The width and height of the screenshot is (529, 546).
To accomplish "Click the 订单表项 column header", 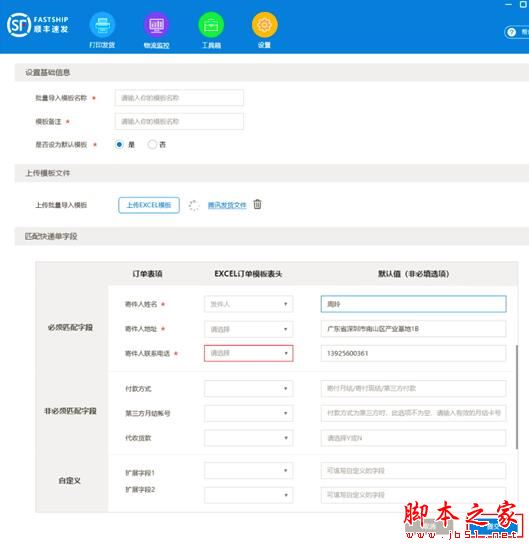I will pos(147,274).
